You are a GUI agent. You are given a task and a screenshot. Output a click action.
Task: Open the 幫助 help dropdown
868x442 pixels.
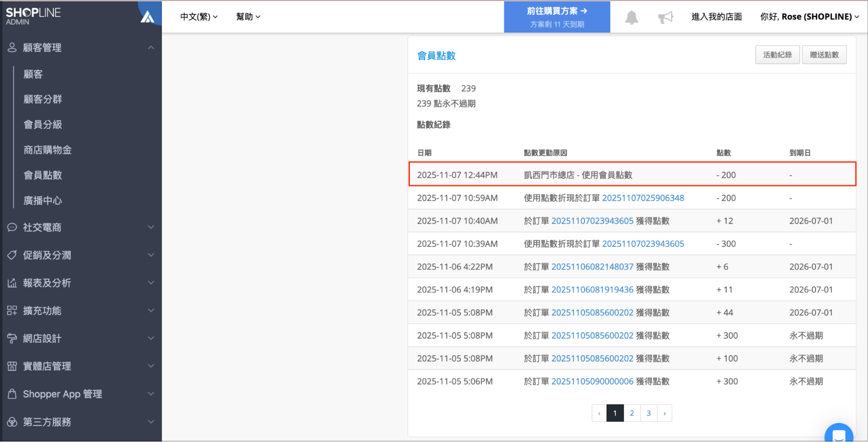[x=248, y=16]
